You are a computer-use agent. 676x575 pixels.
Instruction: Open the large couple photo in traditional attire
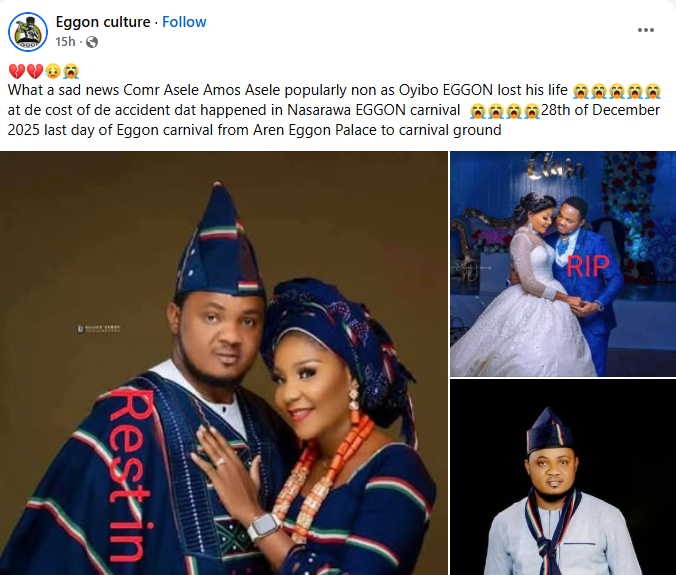224,363
